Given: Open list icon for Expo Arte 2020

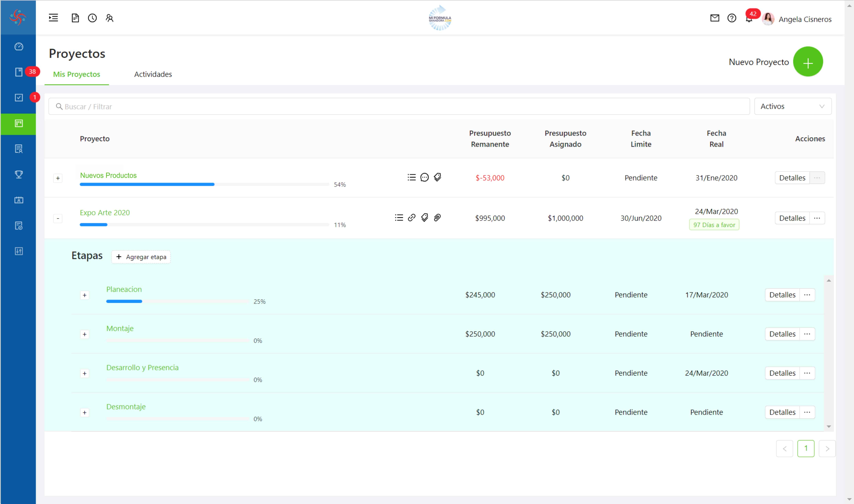Looking at the screenshot, I should [x=399, y=217].
